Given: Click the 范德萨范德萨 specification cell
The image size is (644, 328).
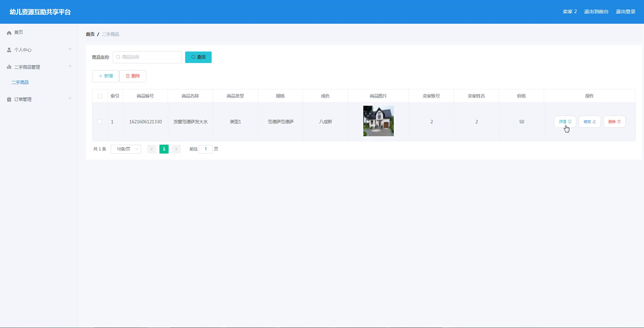Looking at the screenshot, I should pos(281,122).
